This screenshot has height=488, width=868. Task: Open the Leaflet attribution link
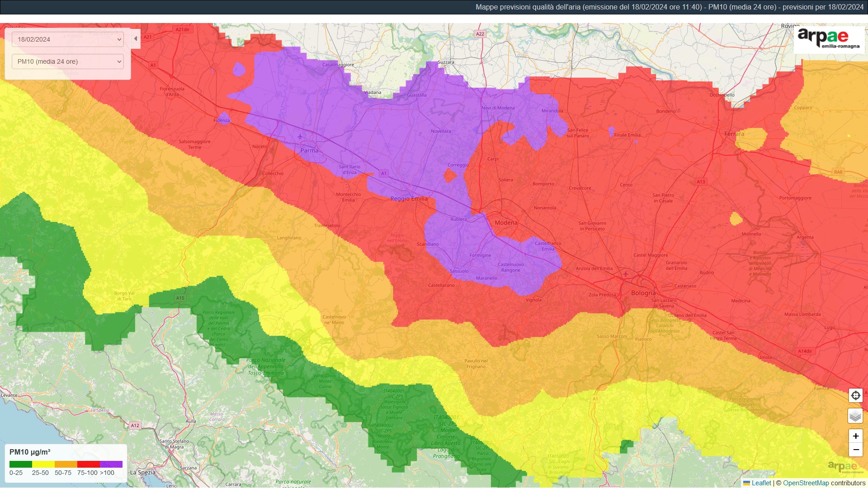click(761, 483)
